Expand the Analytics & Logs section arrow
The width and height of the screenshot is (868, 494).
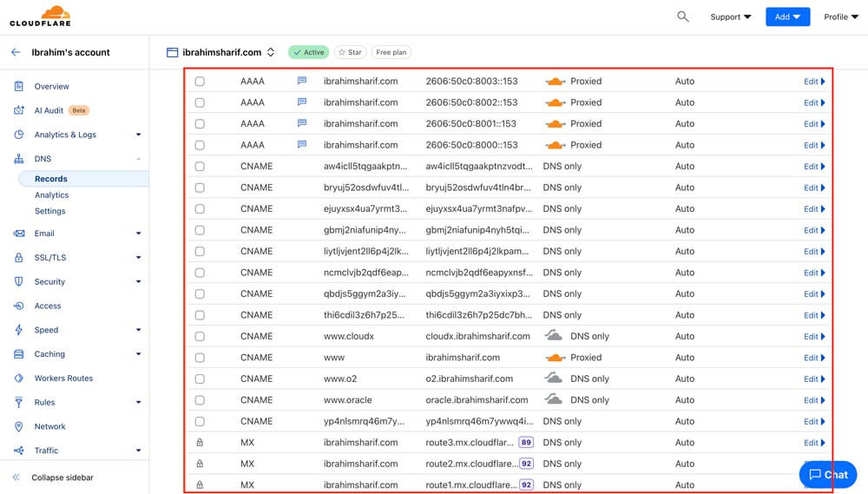138,135
